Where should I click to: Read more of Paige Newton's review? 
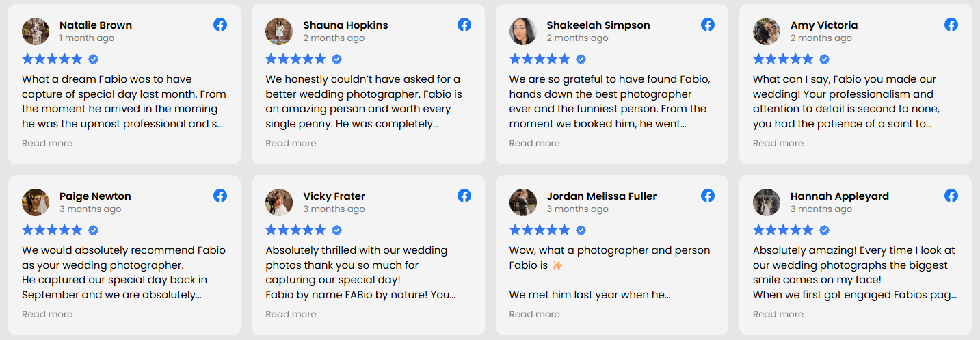click(47, 314)
